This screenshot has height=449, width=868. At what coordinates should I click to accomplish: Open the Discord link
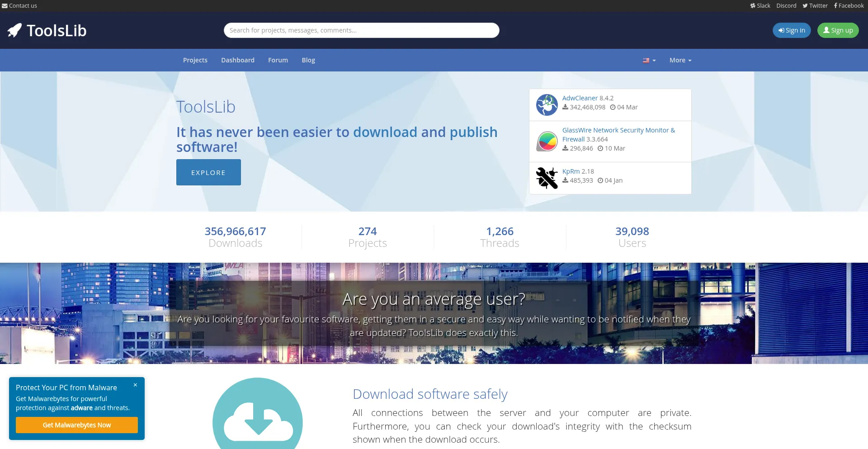[x=786, y=6]
